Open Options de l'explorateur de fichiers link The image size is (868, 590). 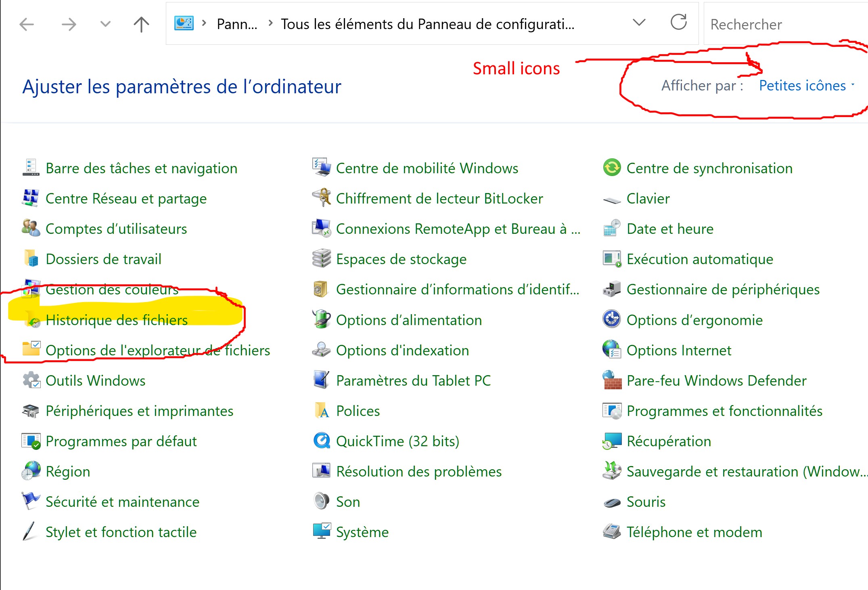pos(158,350)
